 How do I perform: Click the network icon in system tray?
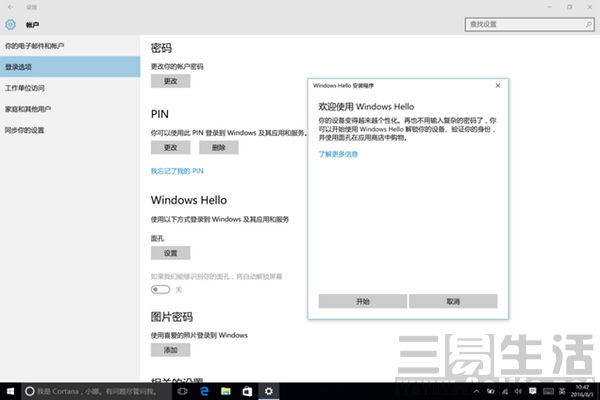505,391
